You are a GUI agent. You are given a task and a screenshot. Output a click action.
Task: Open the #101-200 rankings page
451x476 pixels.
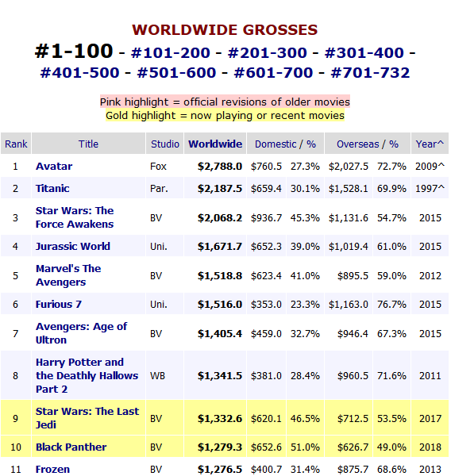point(171,53)
